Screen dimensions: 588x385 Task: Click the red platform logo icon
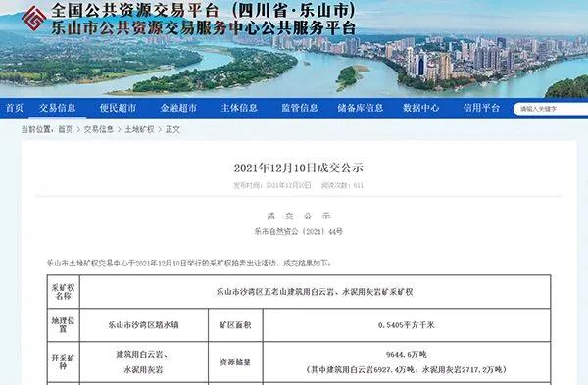pos(34,18)
